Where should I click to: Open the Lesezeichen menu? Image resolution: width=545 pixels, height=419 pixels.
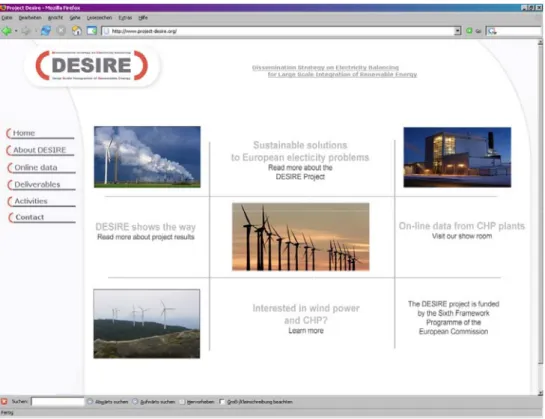click(x=99, y=18)
